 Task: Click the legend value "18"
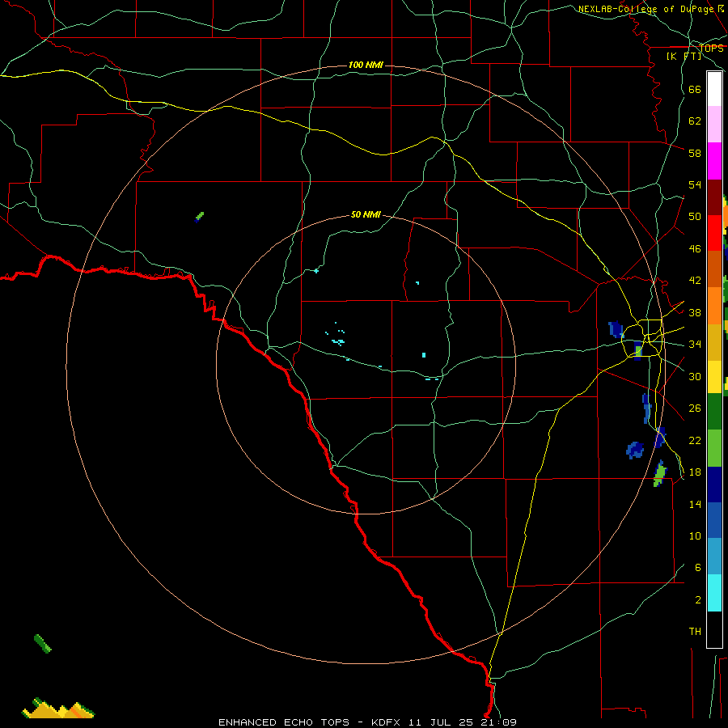(x=695, y=472)
